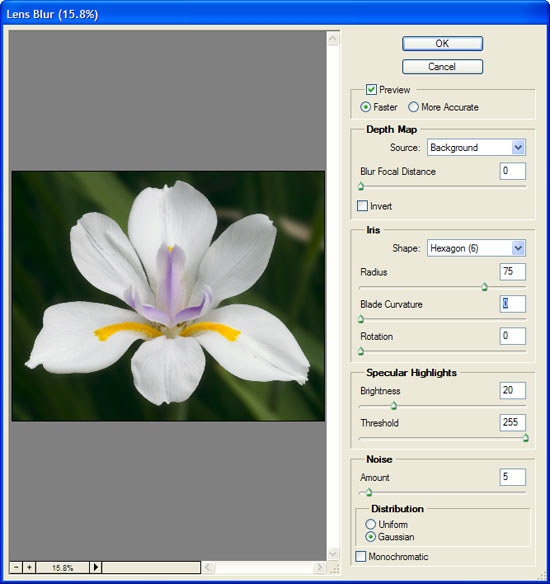
Task: Open the Depth Map Source dropdown
Action: pyautogui.click(x=476, y=147)
